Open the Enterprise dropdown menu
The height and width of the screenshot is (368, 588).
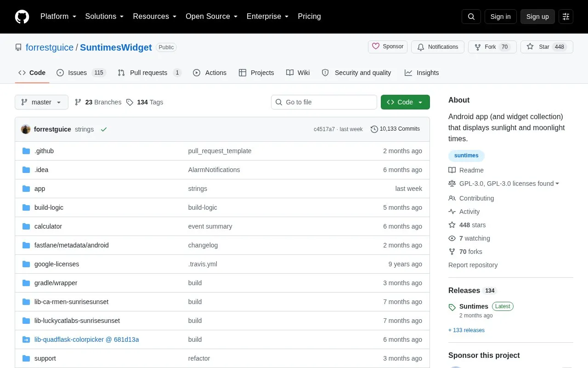(x=267, y=17)
